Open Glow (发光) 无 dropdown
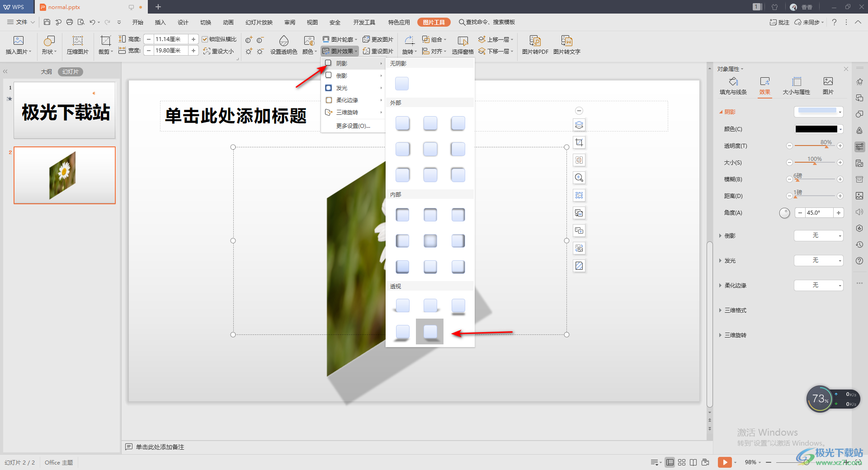The height and width of the screenshot is (470, 868). coord(819,260)
